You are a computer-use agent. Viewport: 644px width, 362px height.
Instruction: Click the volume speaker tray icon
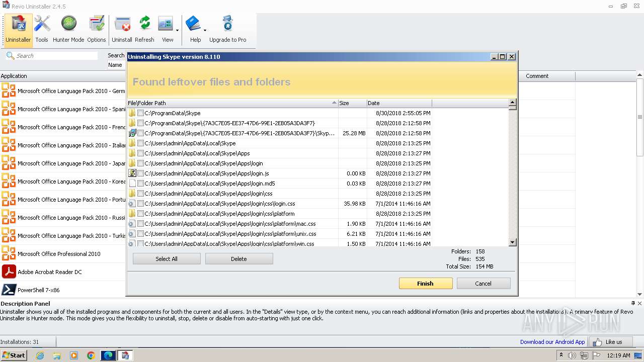(572, 355)
